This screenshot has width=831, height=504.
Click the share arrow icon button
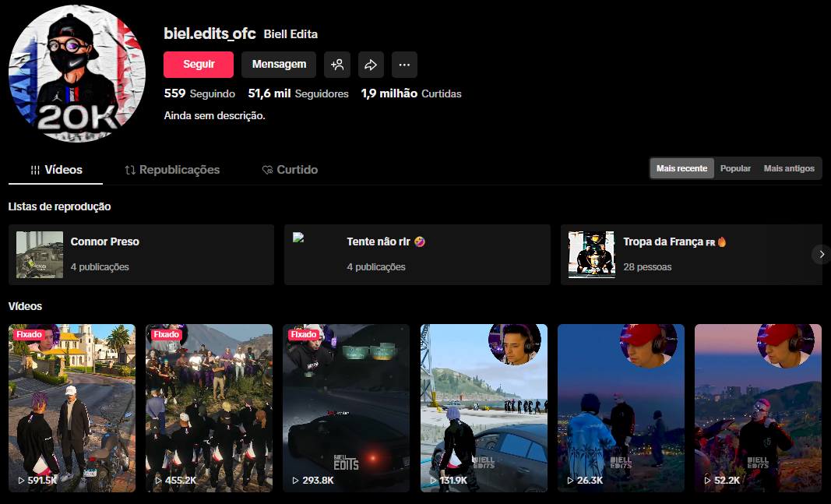[x=371, y=65]
